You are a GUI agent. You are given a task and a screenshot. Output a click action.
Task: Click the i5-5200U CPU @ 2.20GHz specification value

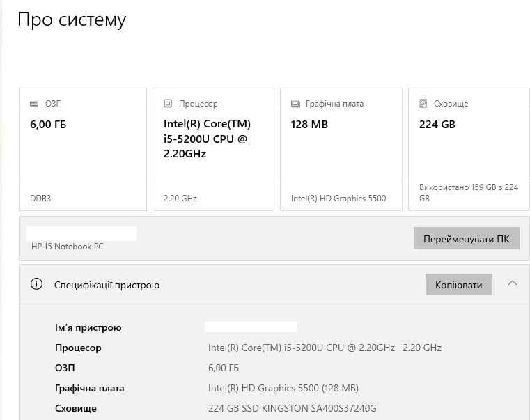(x=325, y=348)
